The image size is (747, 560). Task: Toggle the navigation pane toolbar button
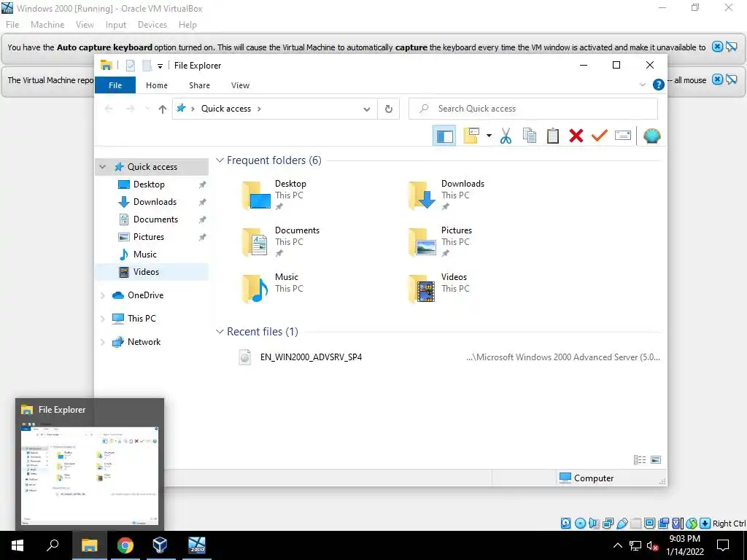pos(444,136)
